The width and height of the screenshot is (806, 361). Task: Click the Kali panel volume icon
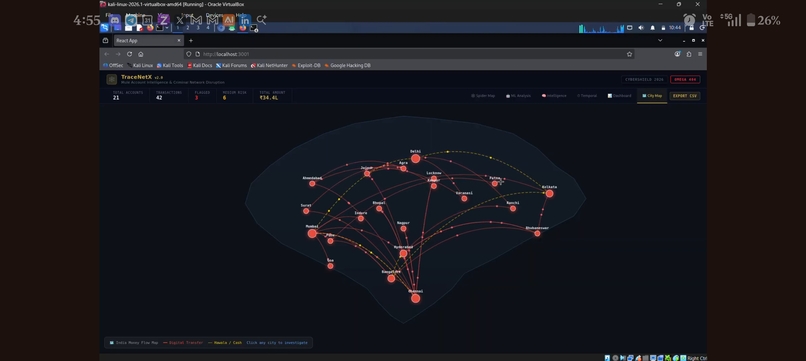point(641,28)
